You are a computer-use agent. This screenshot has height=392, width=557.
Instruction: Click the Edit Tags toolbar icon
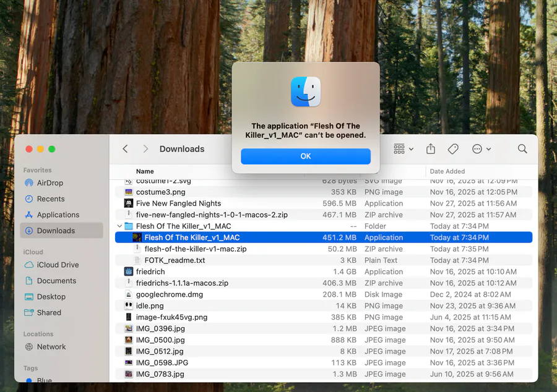[x=453, y=149]
